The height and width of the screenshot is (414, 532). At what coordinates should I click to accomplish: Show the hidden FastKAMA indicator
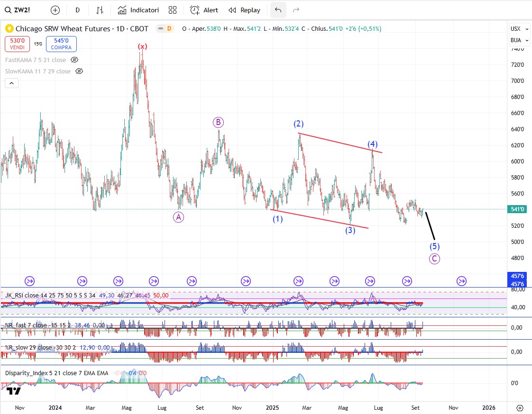[74, 60]
